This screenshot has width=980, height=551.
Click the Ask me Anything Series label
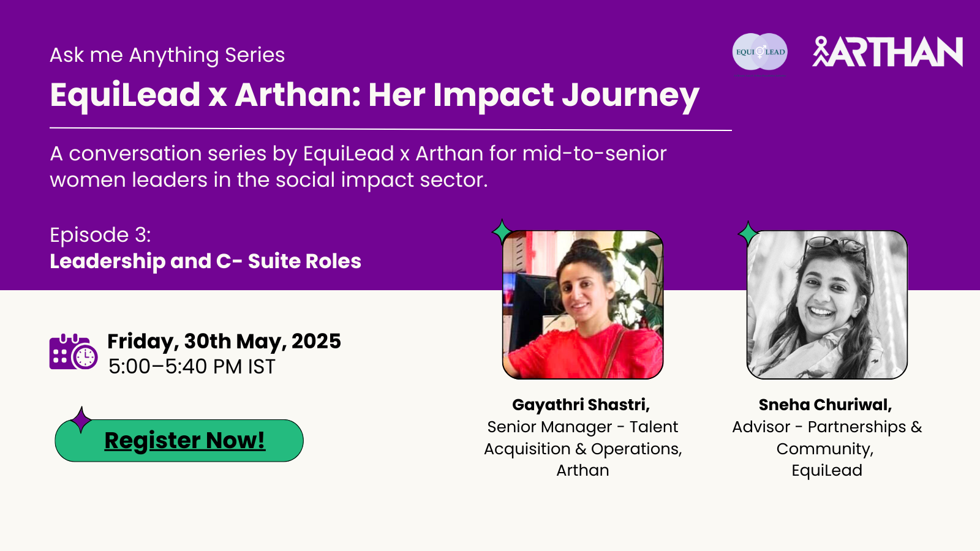click(x=167, y=55)
